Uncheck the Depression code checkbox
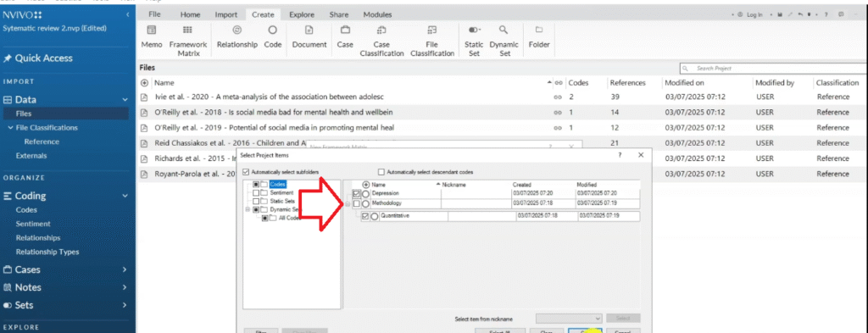The height and width of the screenshot is (333, 868). 357,194
